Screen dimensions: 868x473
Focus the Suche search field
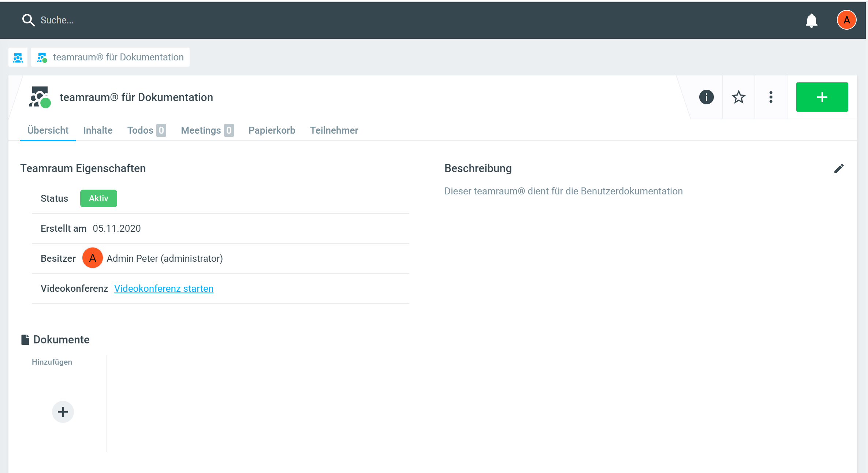pyautogui.click(x=146, y=20)
